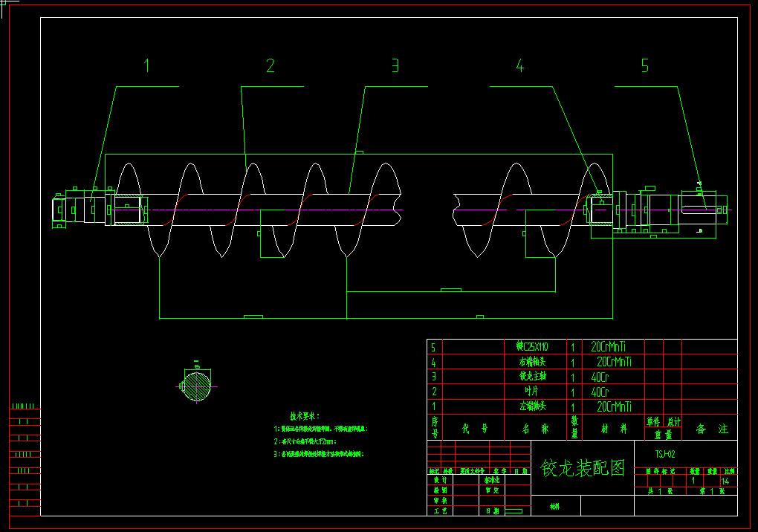Click the 审核 label in title block
Viewport: 758px width, 532px height.
click(x=440, y=500)
